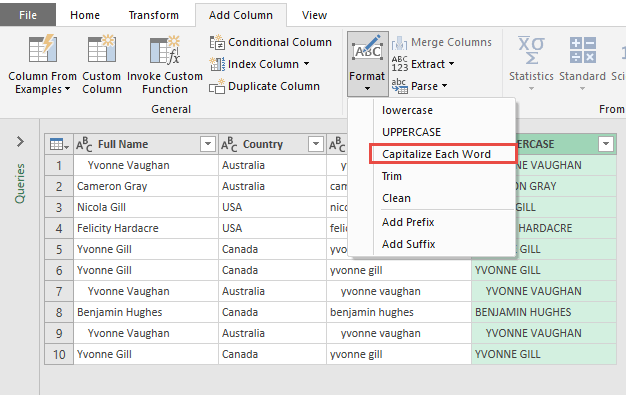
Task: Click the Felicity Hardacre cell
Action: coord(146,228)
